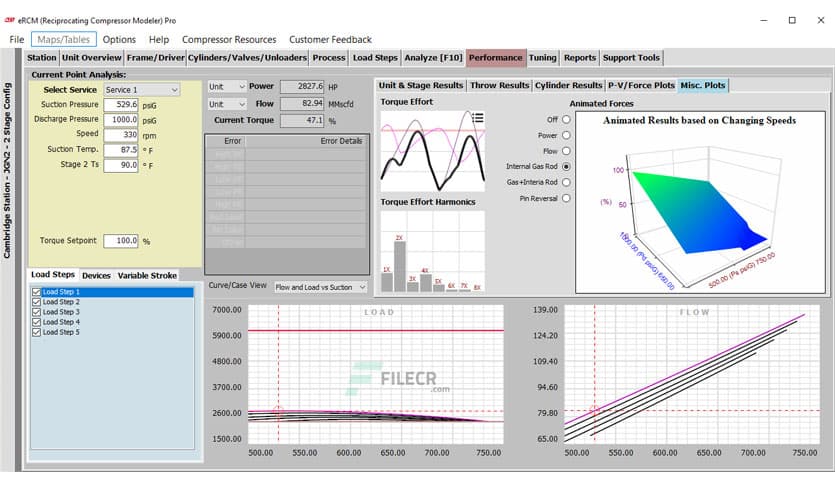Select the Performance tab

[x=496, y=58]
